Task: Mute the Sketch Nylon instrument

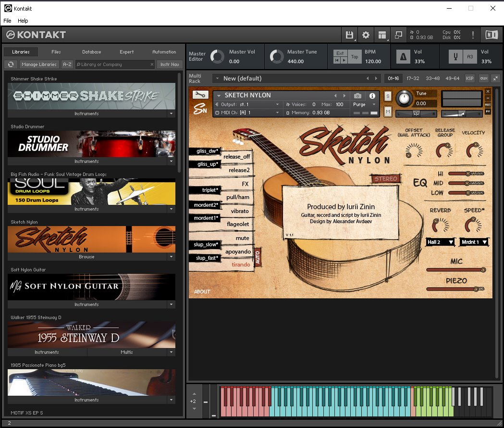Action: point(388,112)
